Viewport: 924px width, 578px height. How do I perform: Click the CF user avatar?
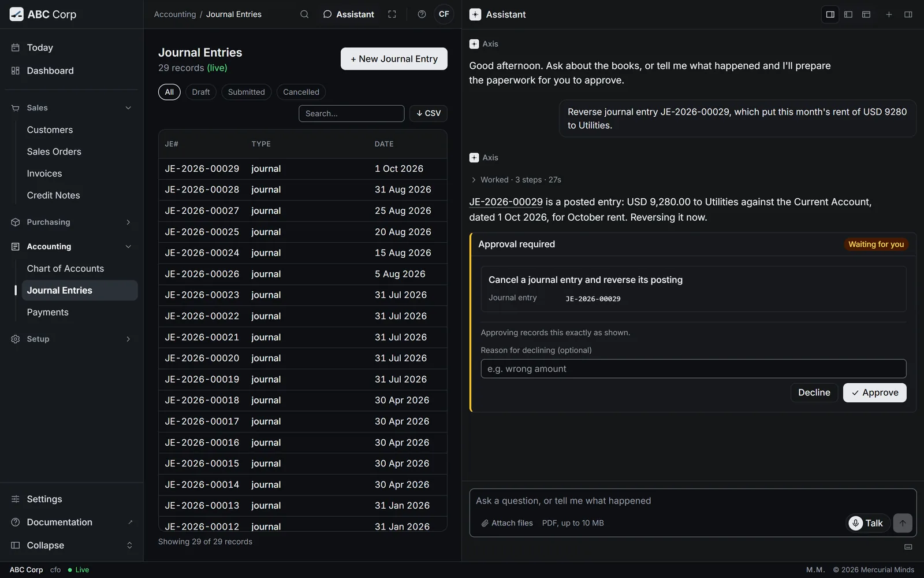click(x=444, y=14)
